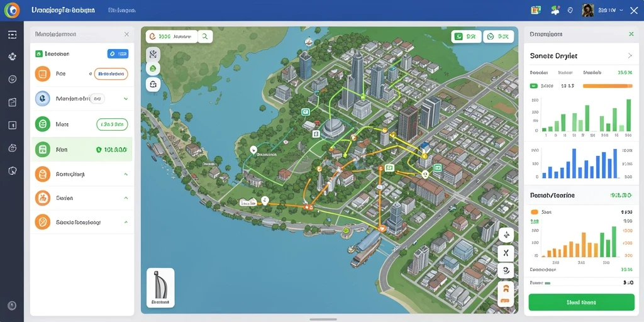This screenshot has height=322, width=644.
Task: Click the tower thumbnail at map bottom-left
Action: tap(160, 287)
